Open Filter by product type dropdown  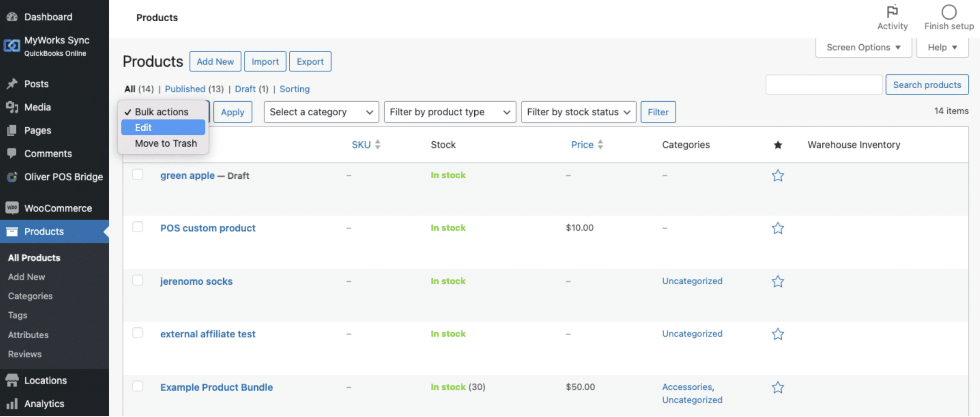click(450, 112)
